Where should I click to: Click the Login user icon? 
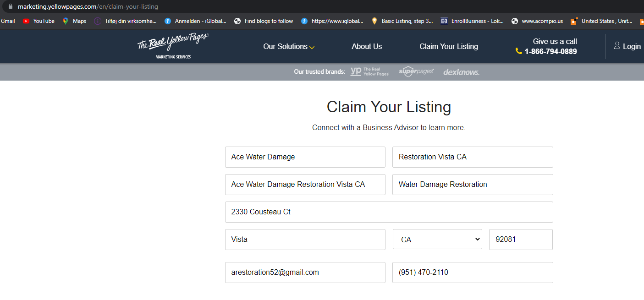(x=617, y=46)
